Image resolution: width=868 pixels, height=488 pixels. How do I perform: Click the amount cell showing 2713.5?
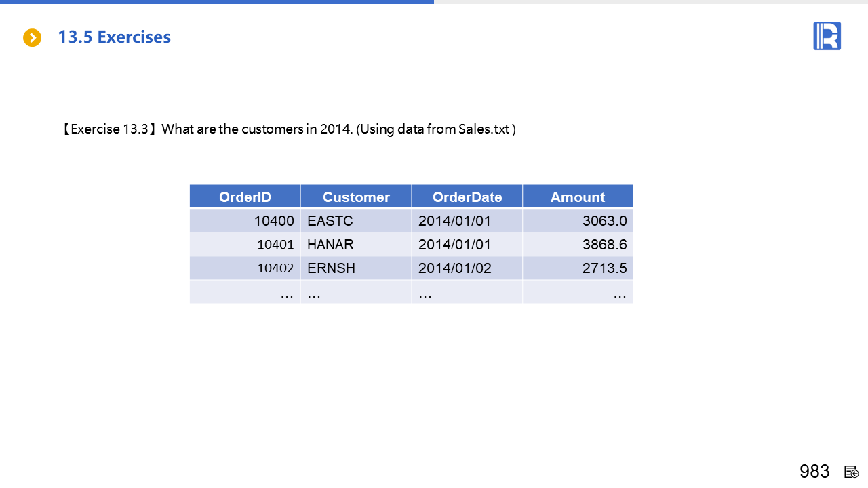point(578,268)
